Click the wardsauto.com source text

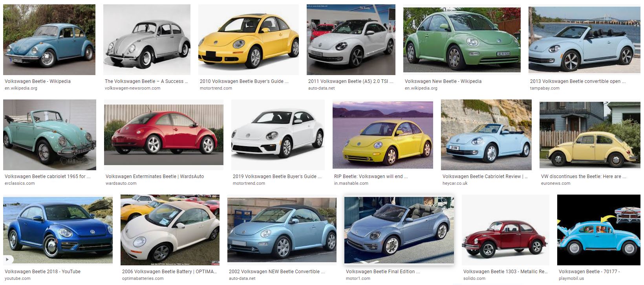[121, 184]
